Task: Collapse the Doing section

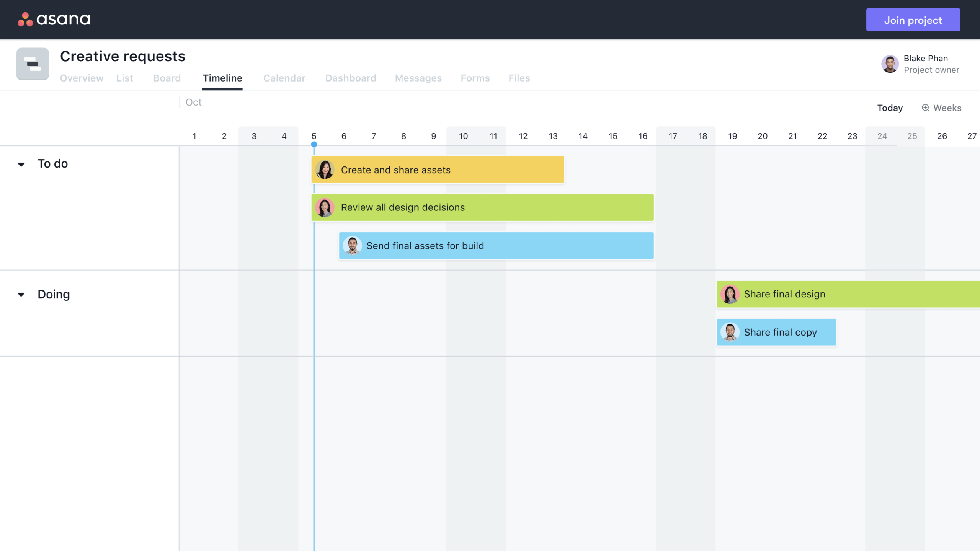Action: 21,294
